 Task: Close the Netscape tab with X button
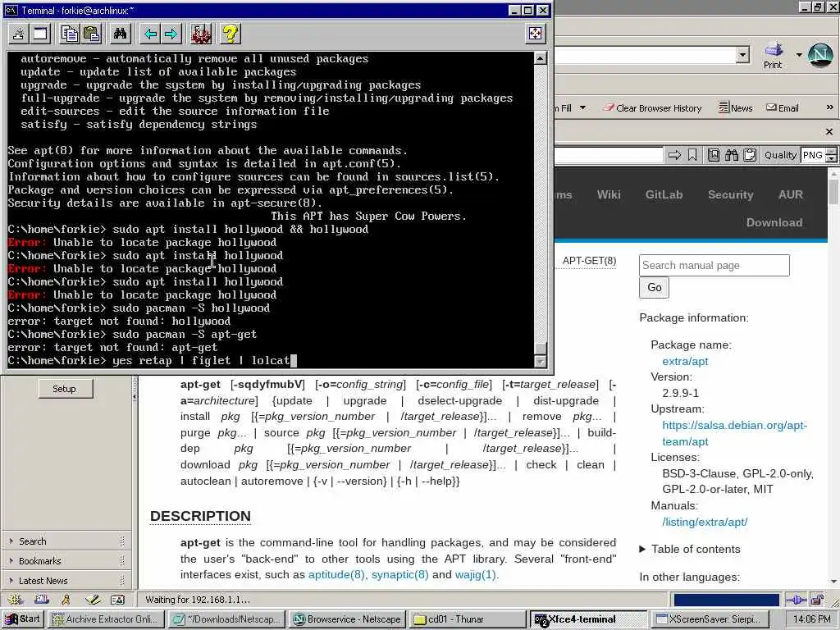click(x=829, y=132)
